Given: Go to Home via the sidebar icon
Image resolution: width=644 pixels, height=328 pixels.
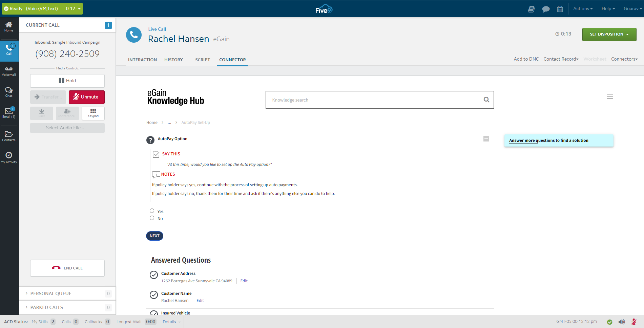Looking at the screenshot, I should [9, 26].
